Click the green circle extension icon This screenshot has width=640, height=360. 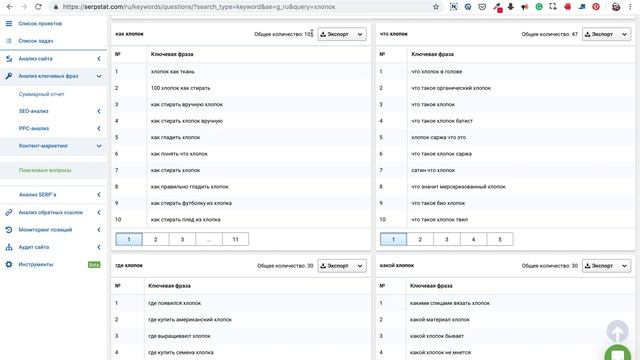click(539, 7)
